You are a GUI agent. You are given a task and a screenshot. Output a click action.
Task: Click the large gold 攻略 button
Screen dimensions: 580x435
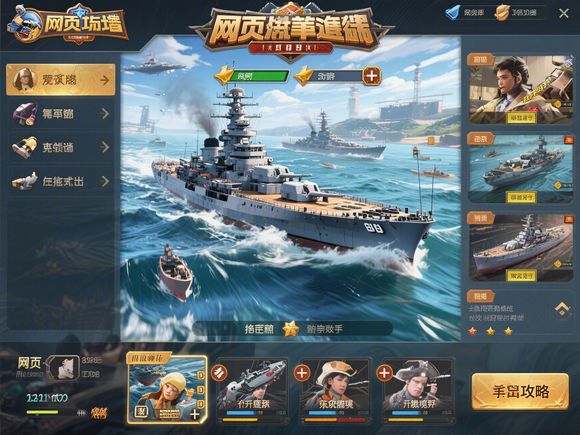tap(520, 391)
